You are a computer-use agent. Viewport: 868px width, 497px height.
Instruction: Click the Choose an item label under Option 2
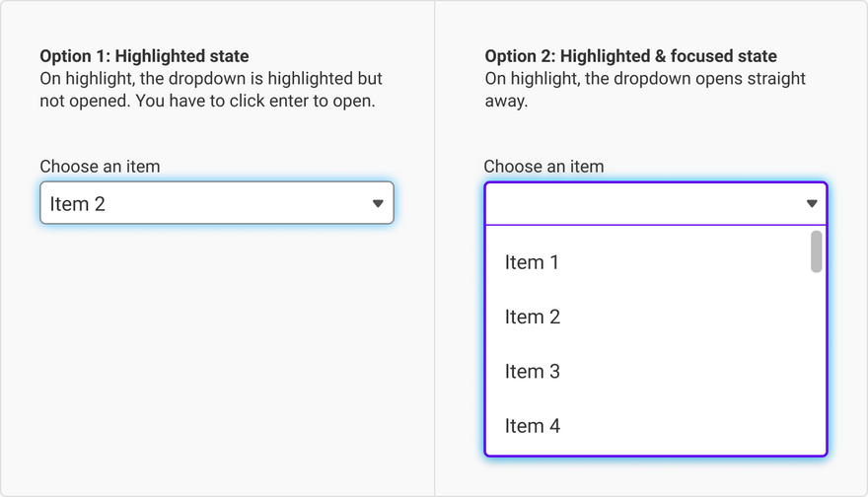point(543,167)
